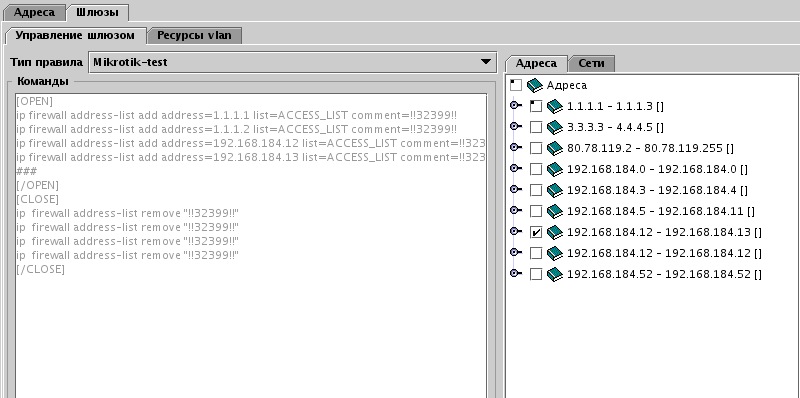Click the book icon for 192.168.184.5 - 192.168.184.11
Viewport: 800px width, 398px height.
pyautogui.click(x=555, y=211)
